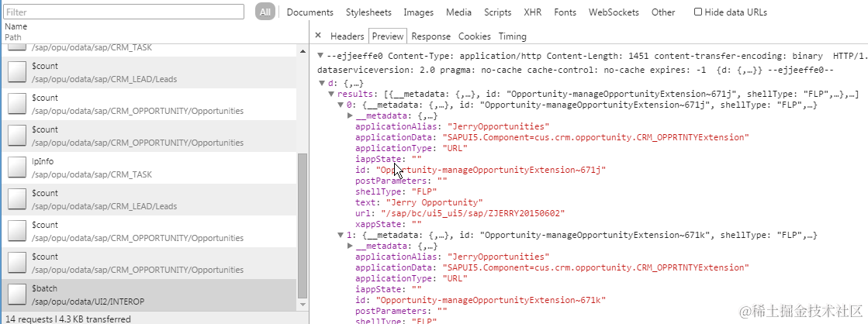Filter requests by Fonts
Viewport: 868px width, 324px height.
[x=565, y=12]
